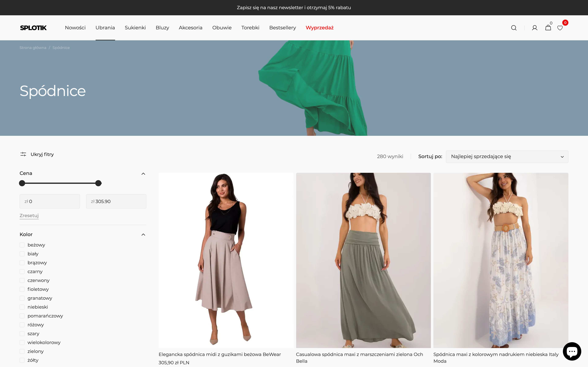Collapse the Cena filter section
Screen dimensions: 588x367
143,174
